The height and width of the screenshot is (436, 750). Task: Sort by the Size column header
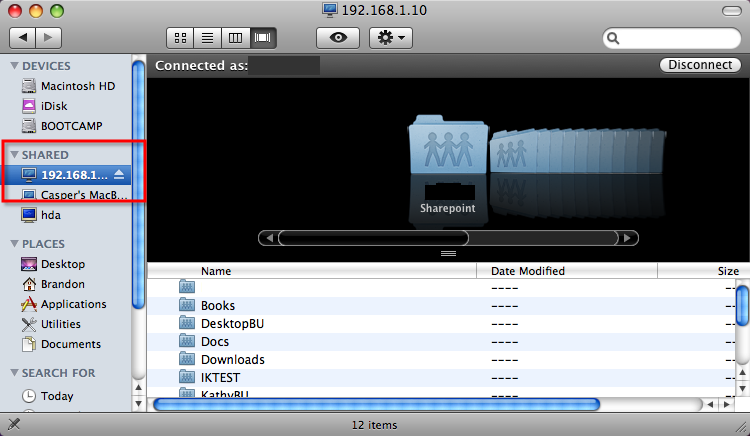pos(704,271)
